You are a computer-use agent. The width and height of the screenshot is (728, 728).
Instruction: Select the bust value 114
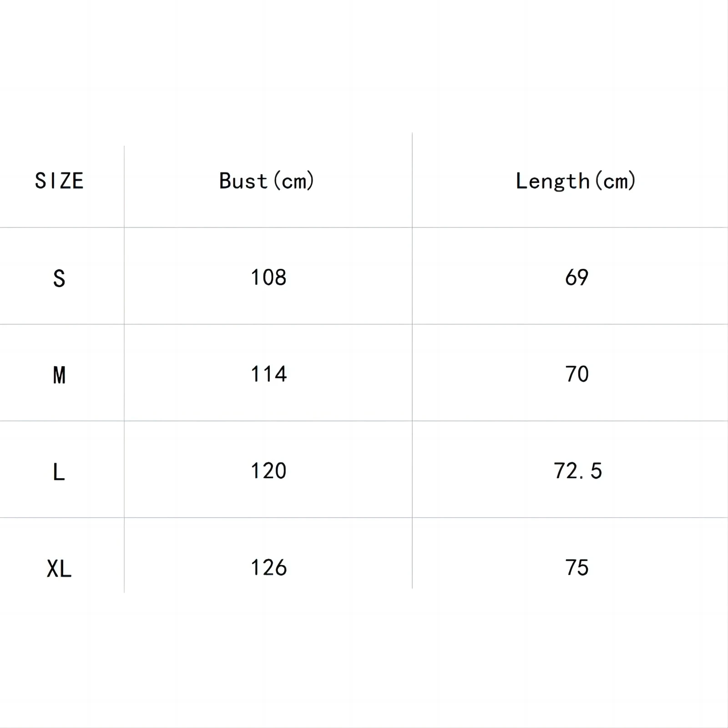pos(268,374)
